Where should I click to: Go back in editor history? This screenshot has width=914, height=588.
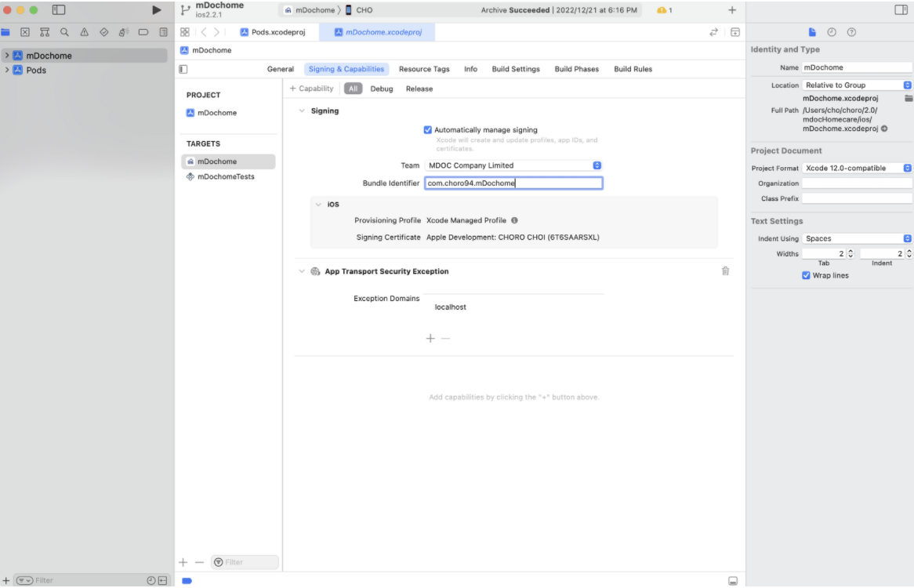(204, 32)
